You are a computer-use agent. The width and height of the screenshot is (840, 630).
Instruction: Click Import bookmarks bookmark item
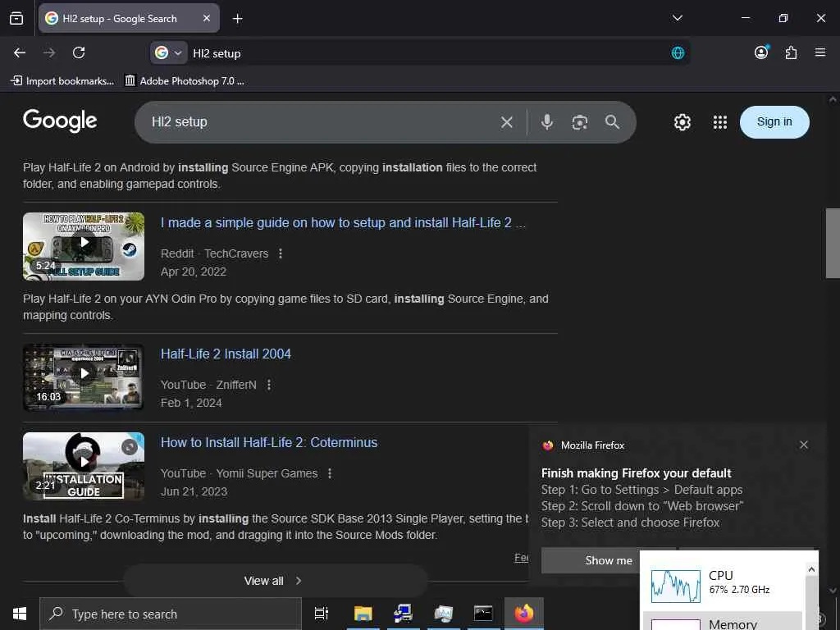62,81
